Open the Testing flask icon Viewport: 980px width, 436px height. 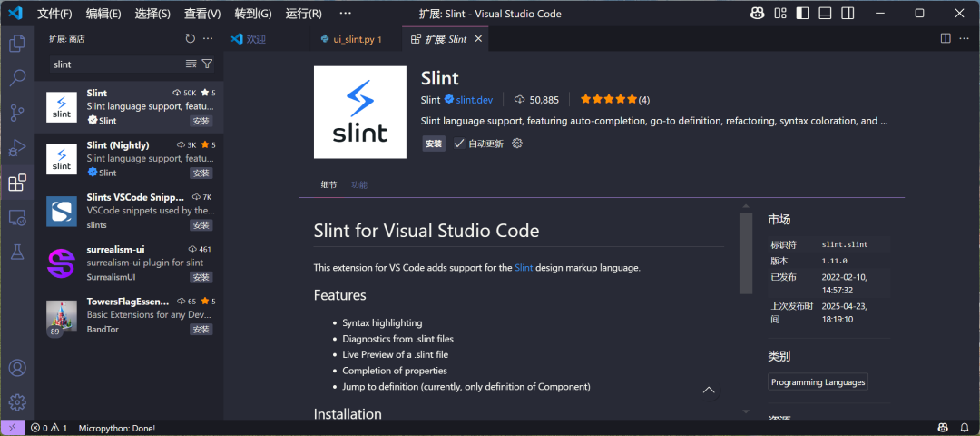pos(17,253)
